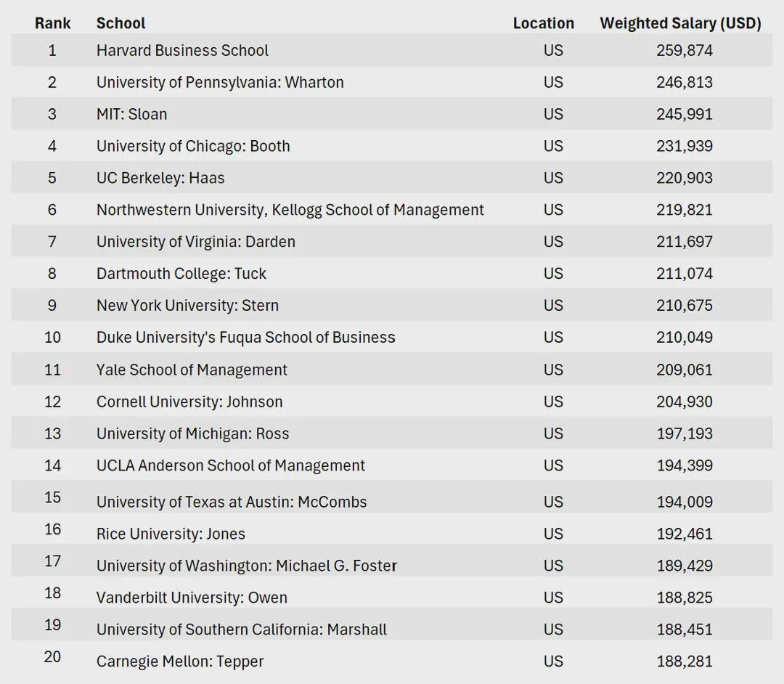Click the Rank column header

(x=52, y=23)
